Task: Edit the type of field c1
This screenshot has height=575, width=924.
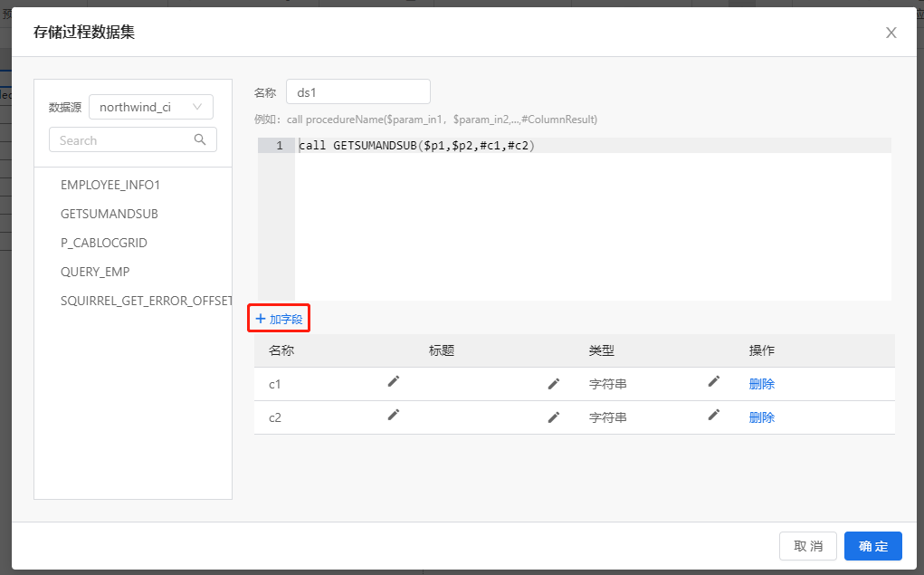Action: click(x=714, y=381)
